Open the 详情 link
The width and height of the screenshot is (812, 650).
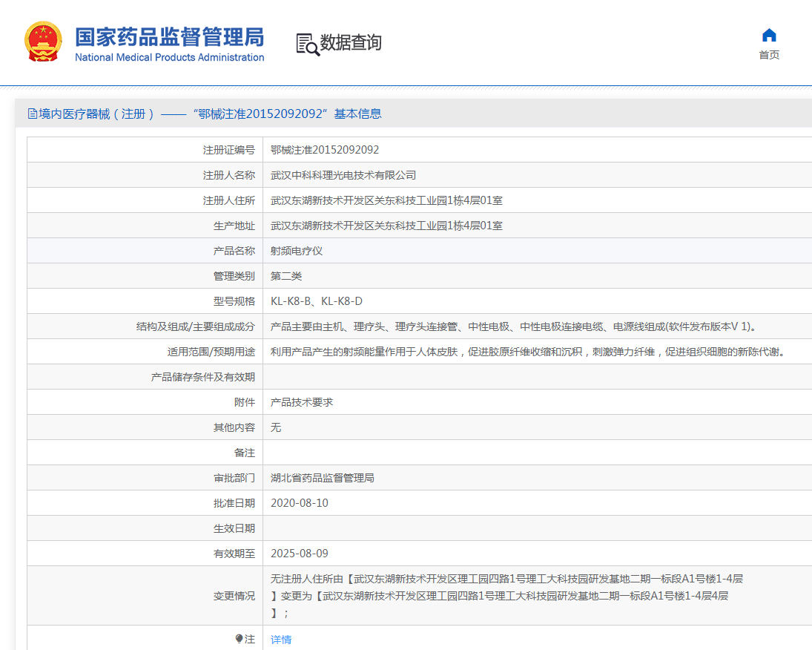281,640
